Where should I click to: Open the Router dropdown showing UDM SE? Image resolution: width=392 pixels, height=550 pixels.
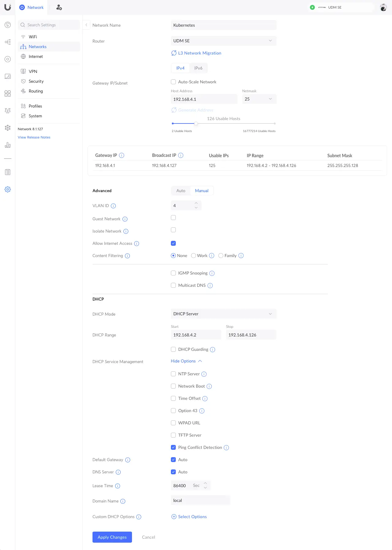point(223,41)
